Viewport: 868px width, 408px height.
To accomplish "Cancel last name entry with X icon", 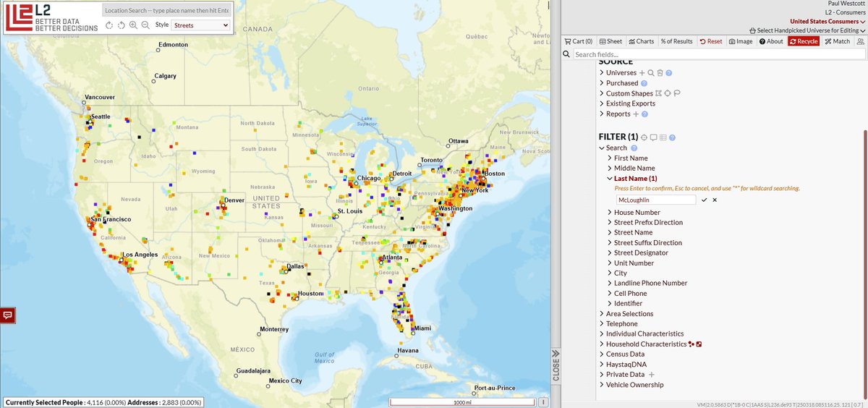I will pos(715,200).
